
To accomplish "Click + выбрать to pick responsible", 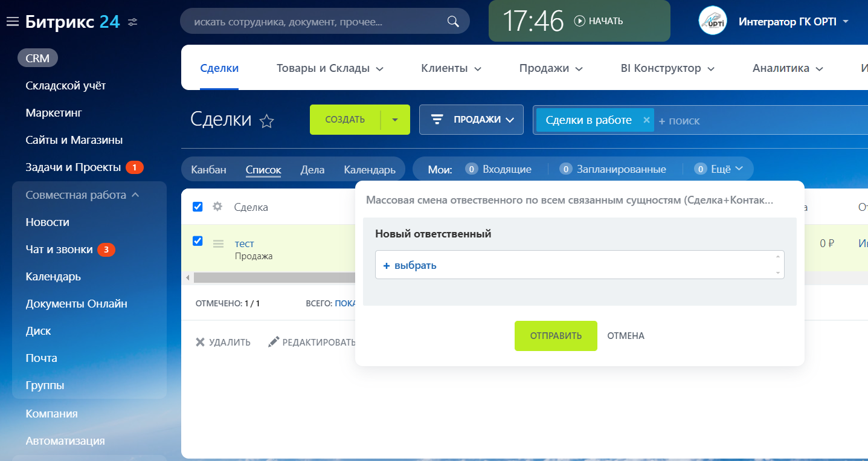I will coord(410,265).
